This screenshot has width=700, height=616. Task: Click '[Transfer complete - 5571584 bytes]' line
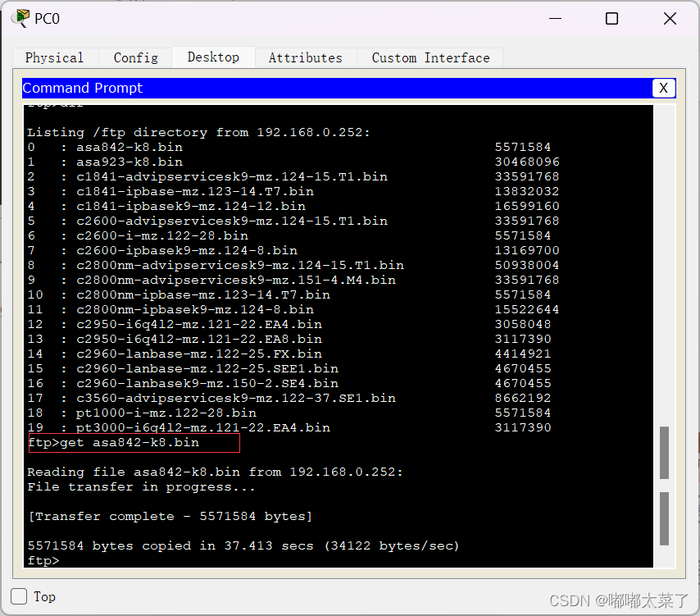[x=170, y=516]
